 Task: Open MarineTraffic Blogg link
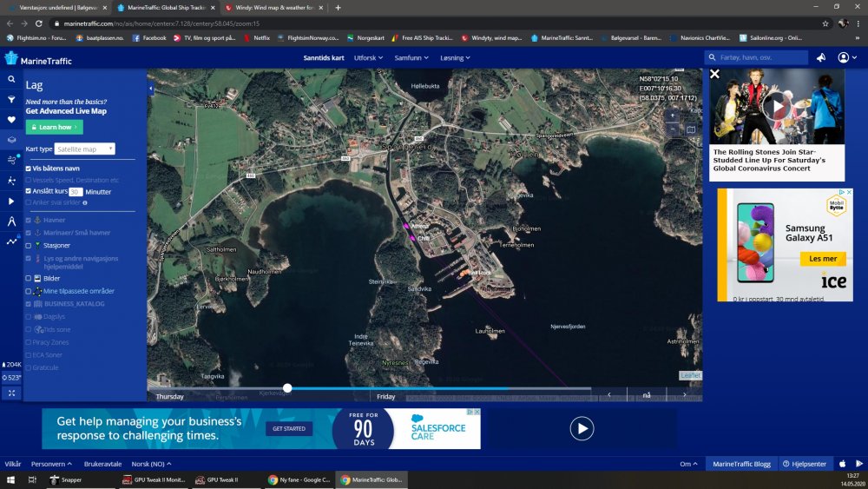click(x=741, y=464)
